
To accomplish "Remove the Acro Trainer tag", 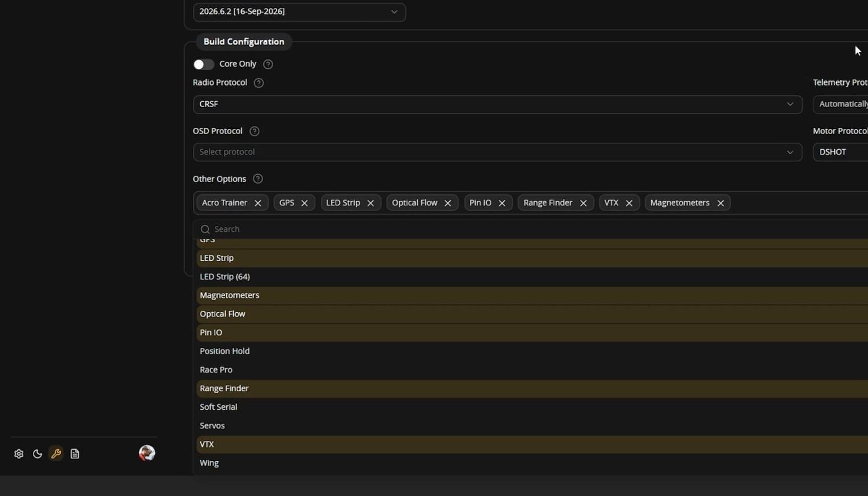I will [258, 203].
